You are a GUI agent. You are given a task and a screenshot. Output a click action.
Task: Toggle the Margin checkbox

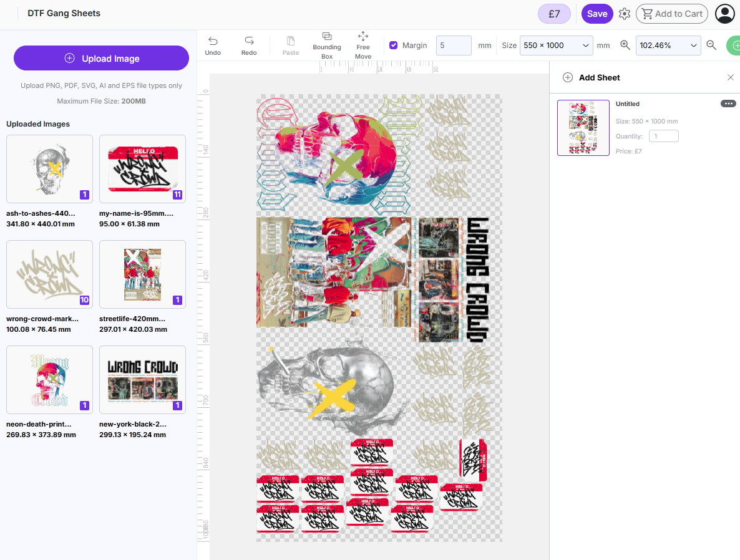pos(393,45)
